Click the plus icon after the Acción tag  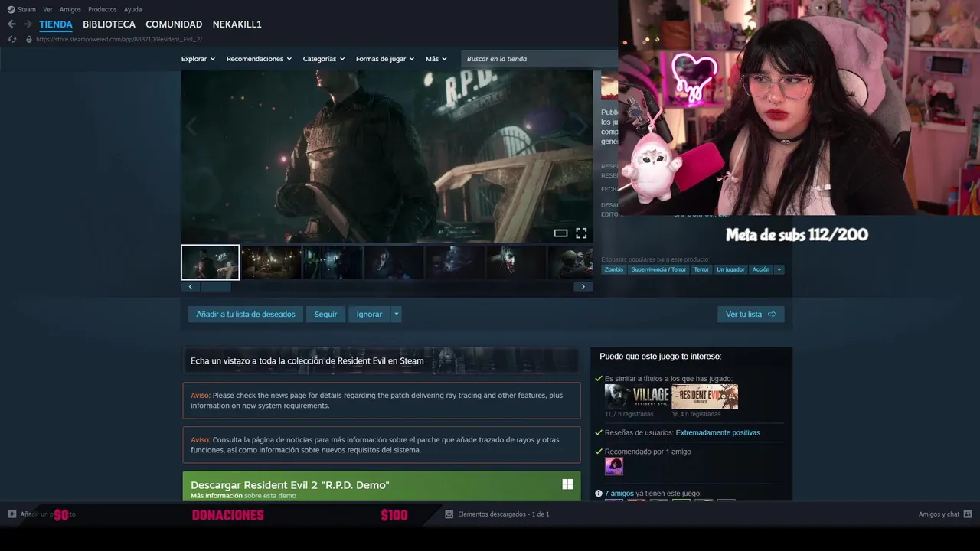(779, 269)
